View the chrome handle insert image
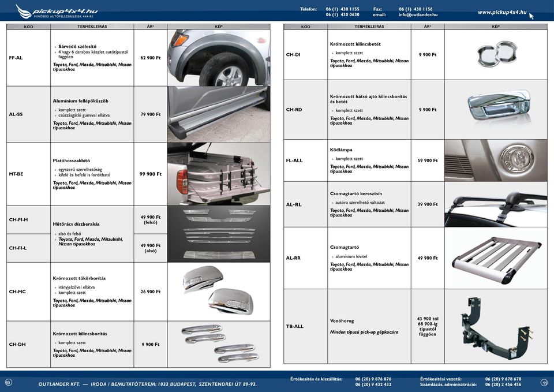Image resolution: width=554 pixels, height=392 pixels. (496, 55)
